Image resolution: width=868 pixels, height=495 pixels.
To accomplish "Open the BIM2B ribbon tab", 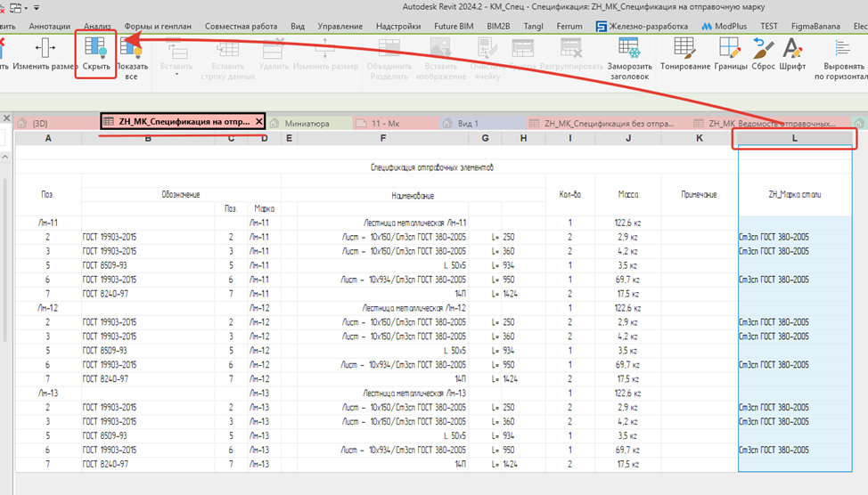I will pyautogui.click(x=498, y=26).
